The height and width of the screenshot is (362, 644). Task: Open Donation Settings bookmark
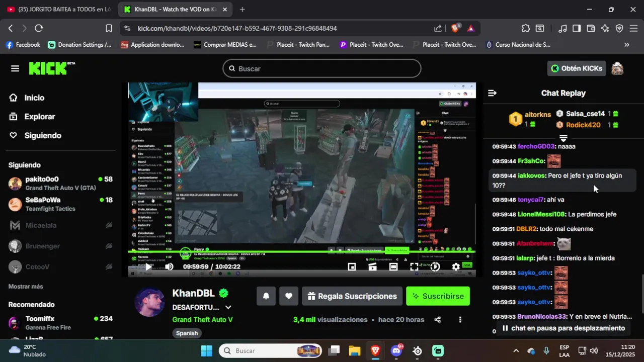click(x=80, y=45)
